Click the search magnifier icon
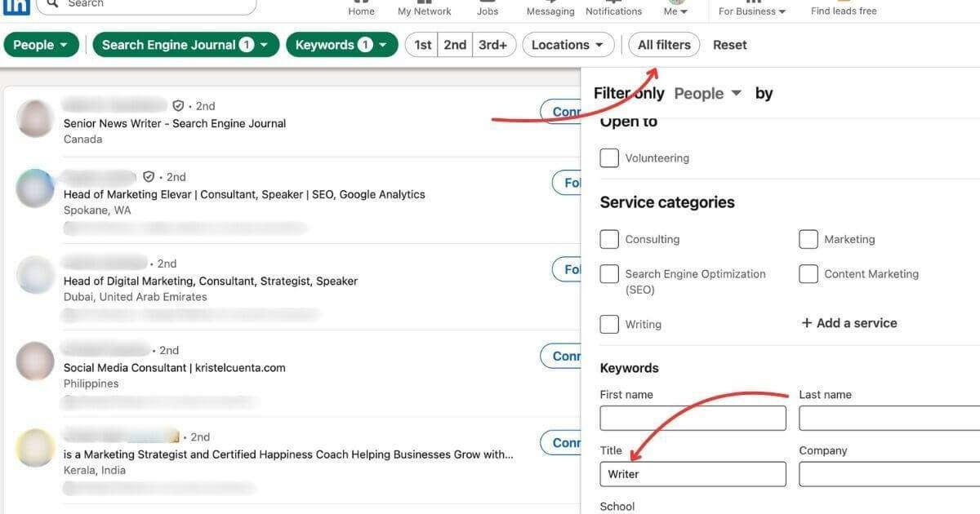 click(x=52, y=4)
